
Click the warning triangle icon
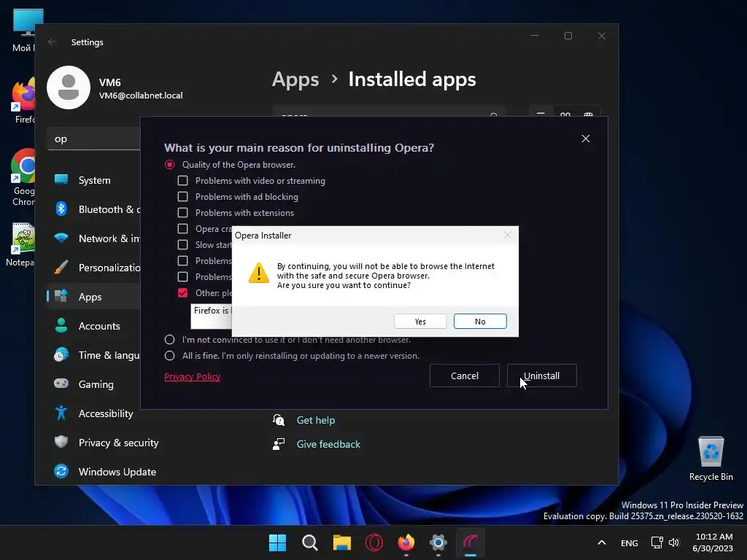(259, 273)
